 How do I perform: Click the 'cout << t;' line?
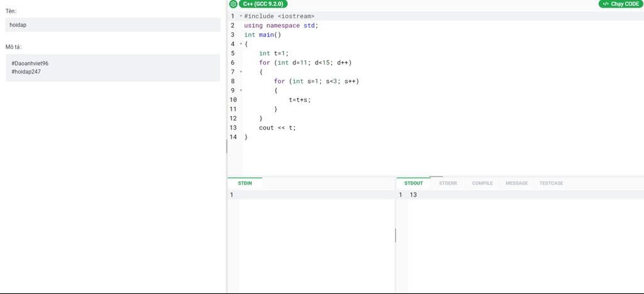click(277, 128)
